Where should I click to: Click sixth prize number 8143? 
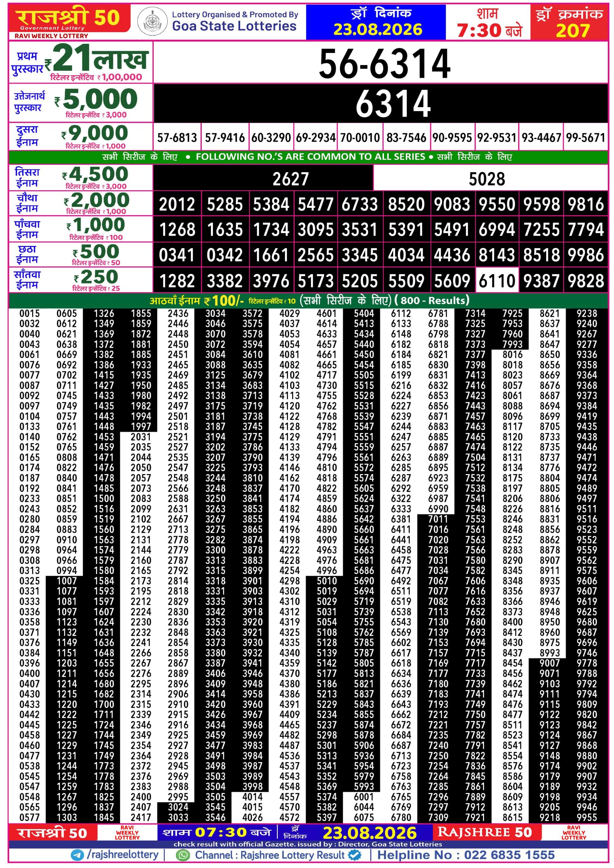click(497, 255)
